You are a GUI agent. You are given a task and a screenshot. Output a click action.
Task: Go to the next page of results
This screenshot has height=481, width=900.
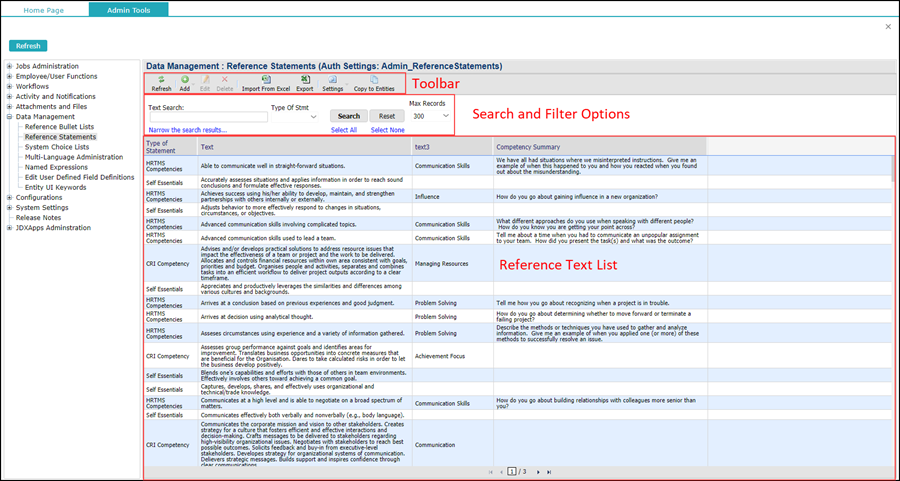pyautogui.click(x=538, y=471)
